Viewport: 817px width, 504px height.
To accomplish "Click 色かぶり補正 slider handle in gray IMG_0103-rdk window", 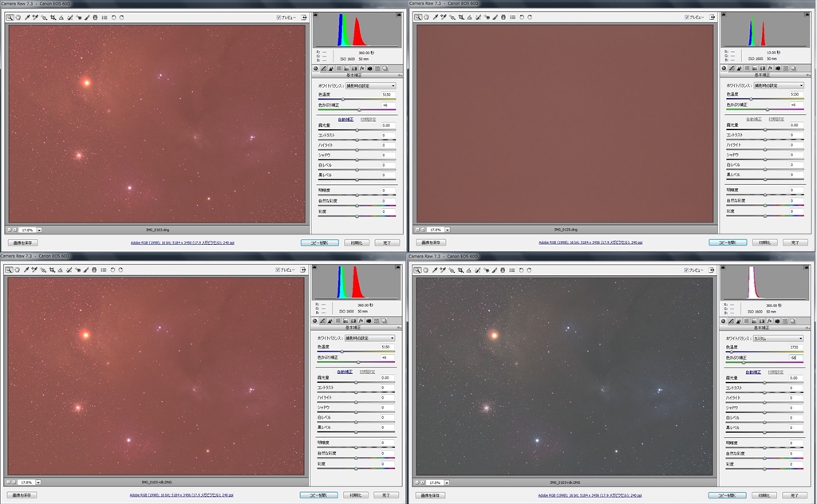I will (743, 362).
